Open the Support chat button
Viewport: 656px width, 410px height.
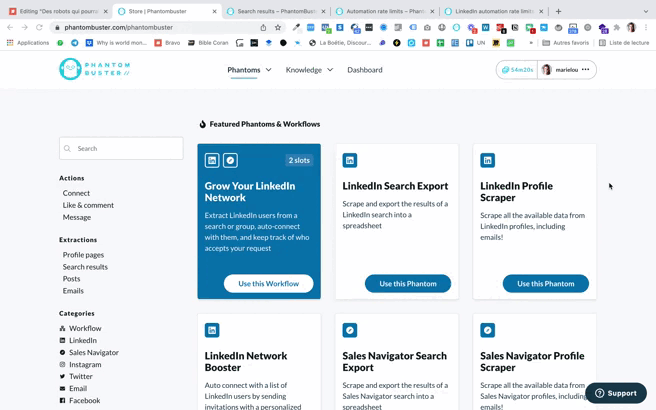(x=616, y=393)
